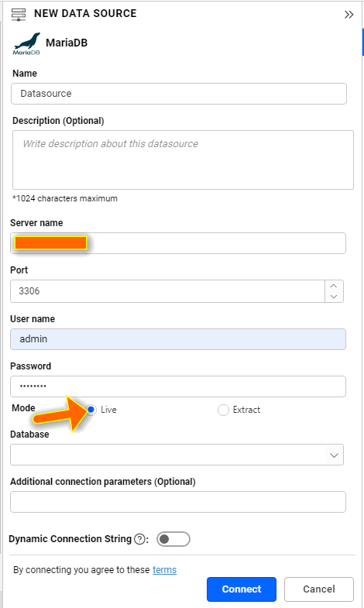Click the Connect button
The height and width of the screenshot is (608, 364).
pos(242,589)
